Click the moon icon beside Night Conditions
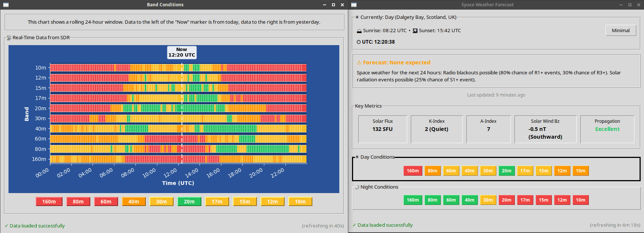 [357, 187]
